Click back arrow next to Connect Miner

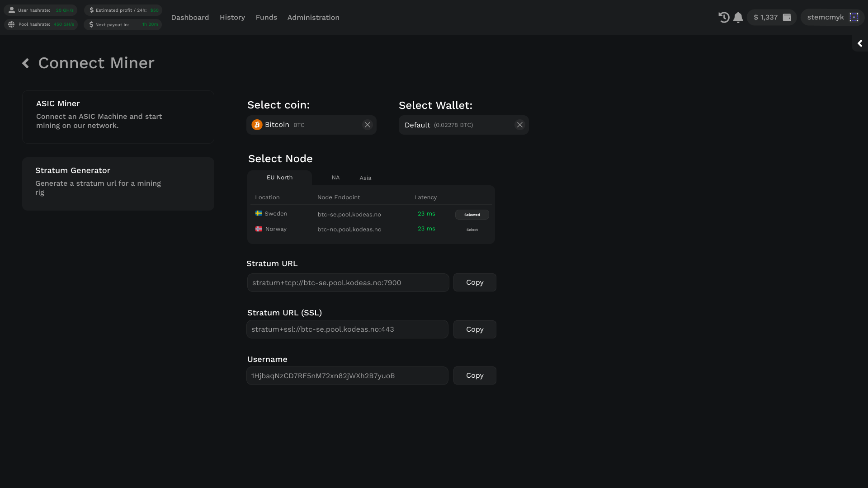(26, 63)
